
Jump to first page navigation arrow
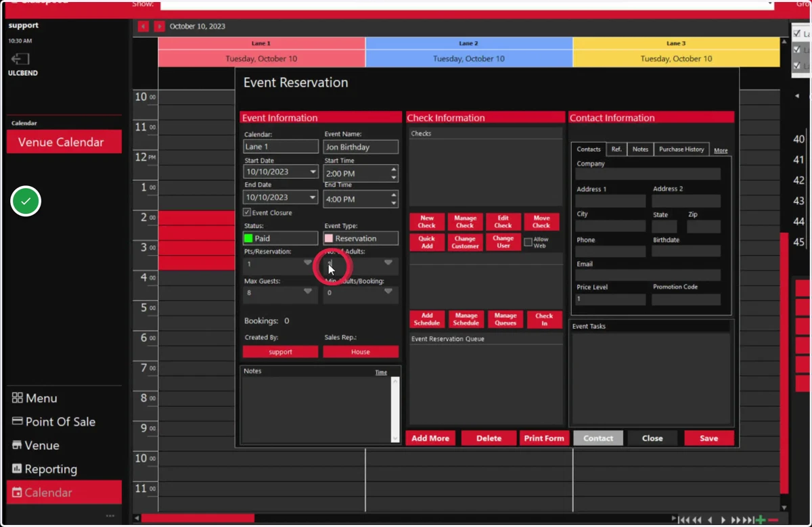(684, 520)
